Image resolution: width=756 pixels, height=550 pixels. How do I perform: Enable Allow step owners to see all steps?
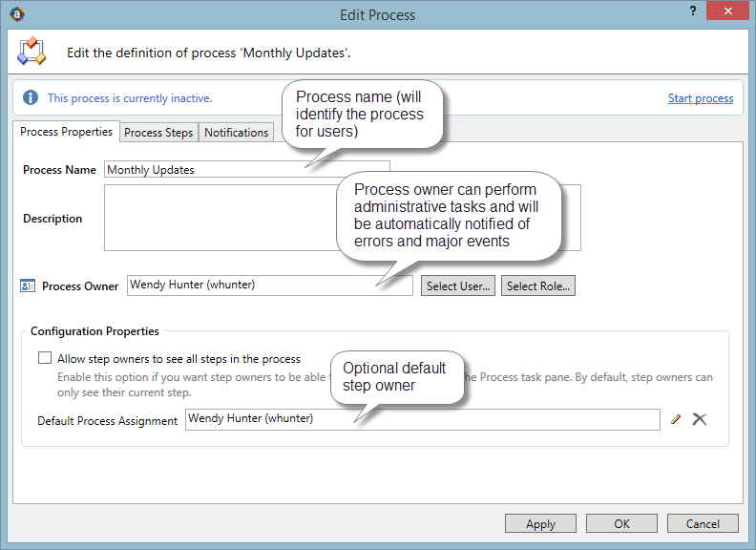(x=45, y=359)
